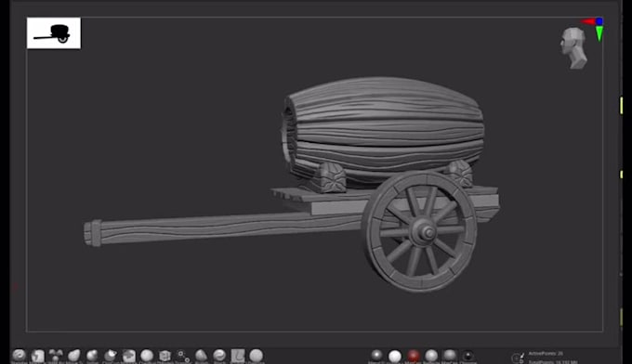Viewport: 632px width, 364px height.
Task: Apply the red wax MatCap material
Action: [x=414, y=356]
